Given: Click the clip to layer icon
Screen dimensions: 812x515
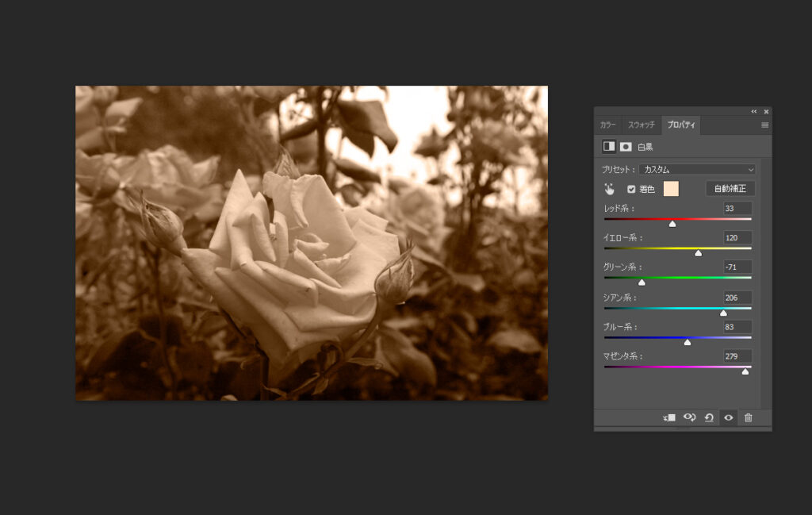Looking at the screenshot, I should pyautogui.click(x=669, y=417).
